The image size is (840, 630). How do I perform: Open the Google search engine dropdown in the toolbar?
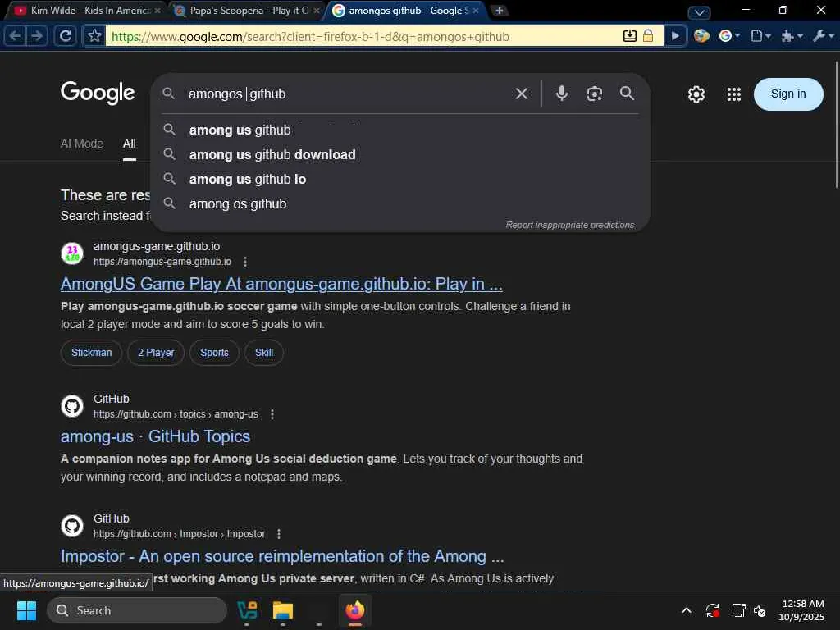729,36
